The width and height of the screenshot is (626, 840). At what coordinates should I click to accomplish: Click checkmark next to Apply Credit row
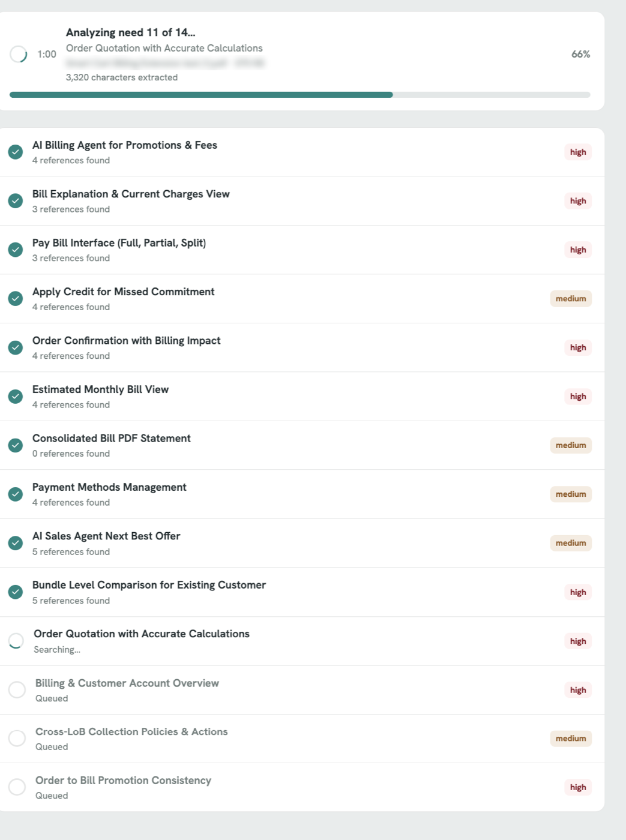pos(16,299)
